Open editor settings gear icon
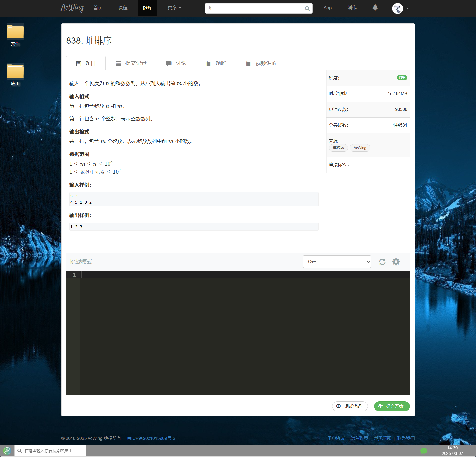 pos(396,262)
